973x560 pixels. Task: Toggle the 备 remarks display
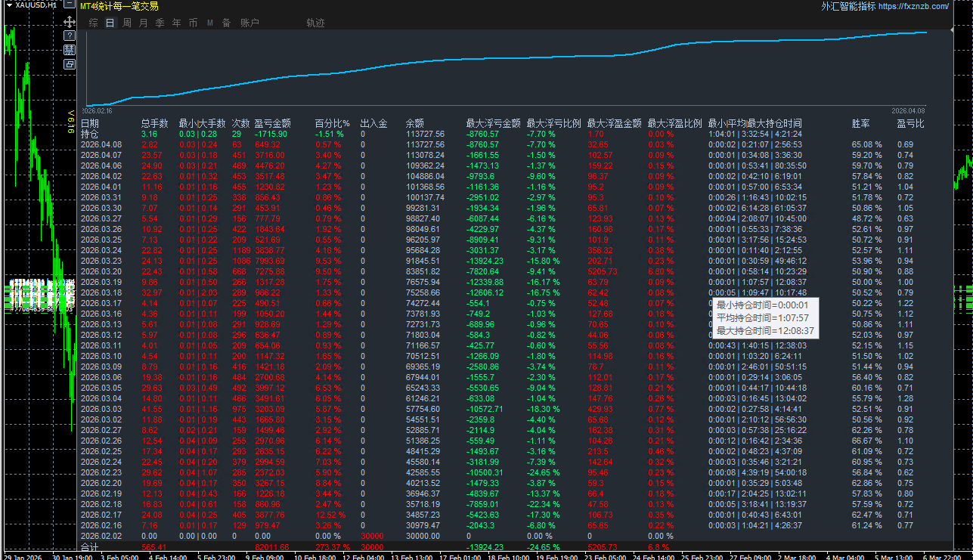tap(225, 22)
